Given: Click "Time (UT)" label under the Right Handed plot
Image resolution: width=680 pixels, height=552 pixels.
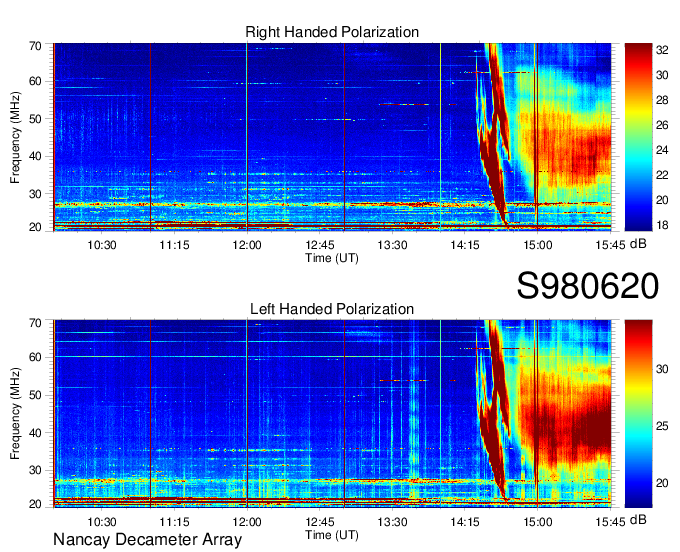Looking at the screenshot, I should point(332,258).
